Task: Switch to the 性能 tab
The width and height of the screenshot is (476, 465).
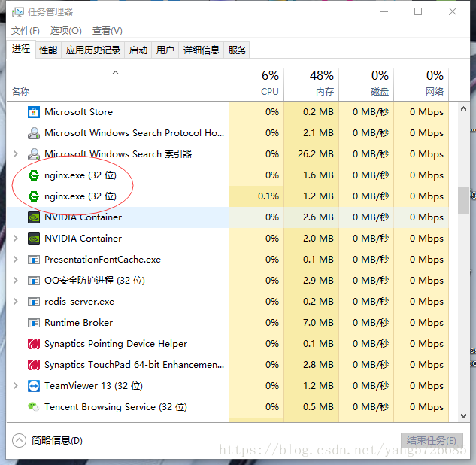Action: click(48, 50)
